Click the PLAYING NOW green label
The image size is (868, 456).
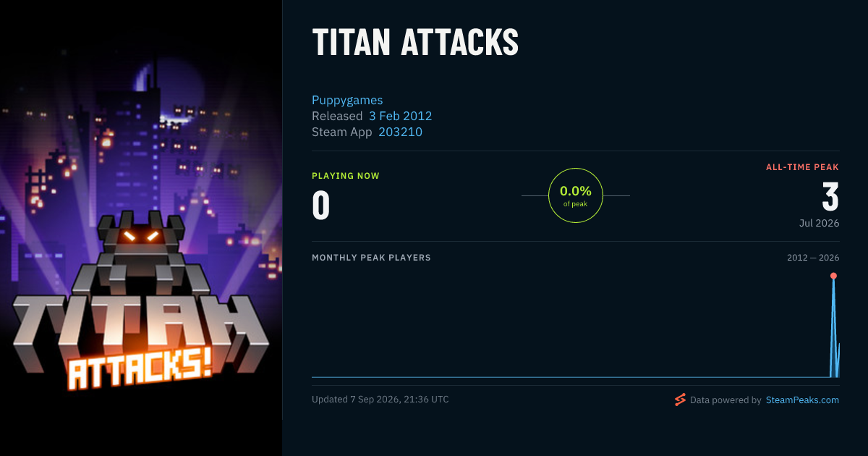click(x=346, y=176)
